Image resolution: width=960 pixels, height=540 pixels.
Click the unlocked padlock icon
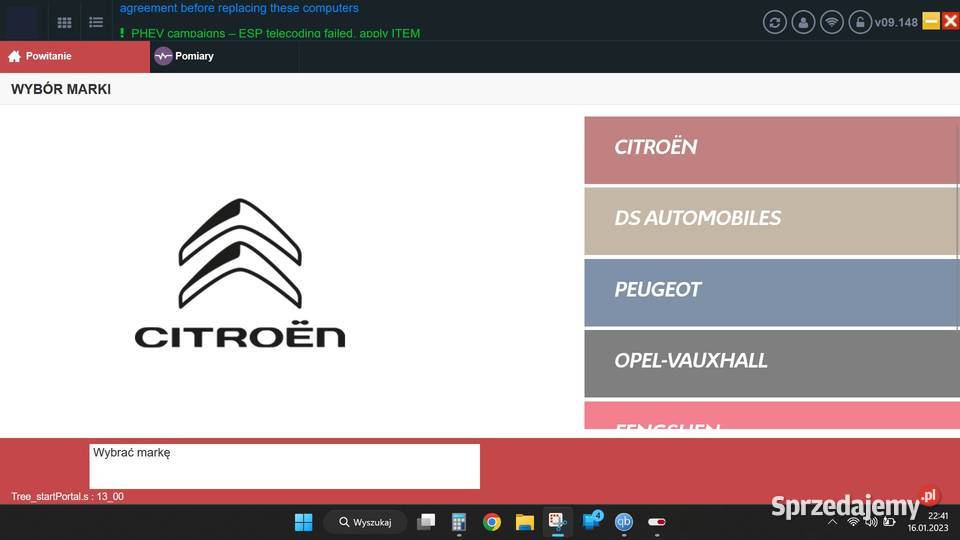coord(860,23)
